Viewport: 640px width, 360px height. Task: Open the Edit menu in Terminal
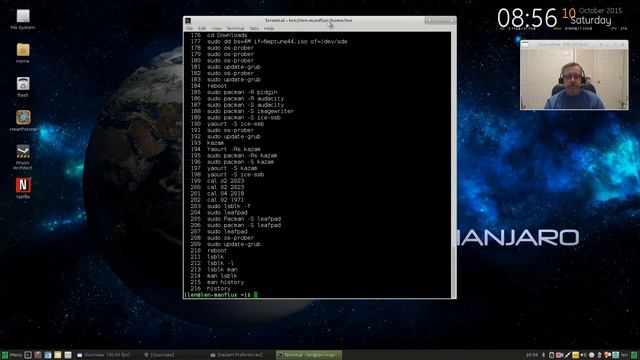pos(202,29)
